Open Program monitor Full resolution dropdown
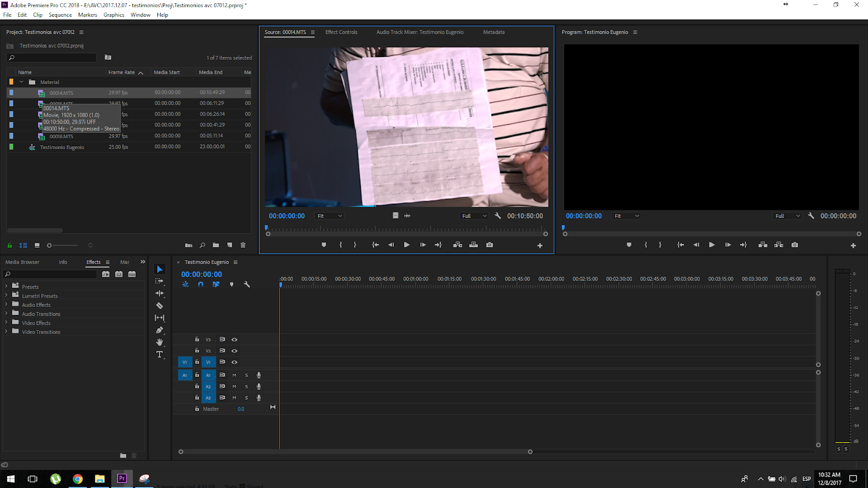 788,216
